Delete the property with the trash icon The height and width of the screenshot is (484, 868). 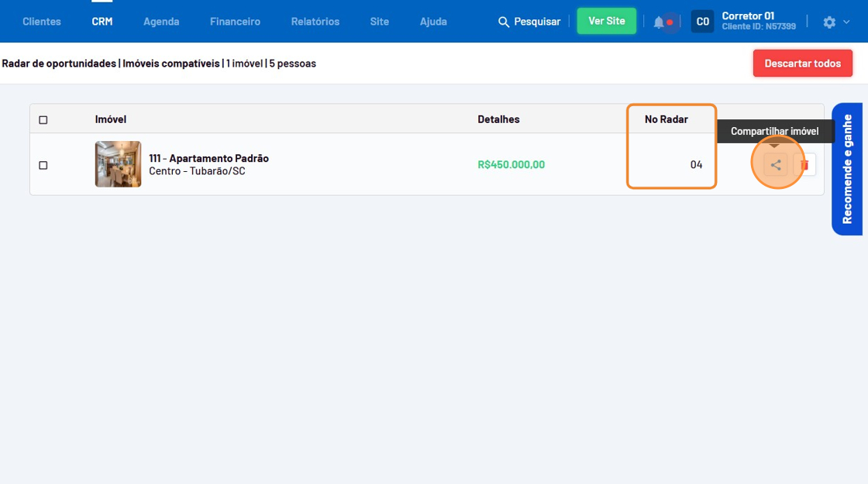[x=804, y=165]
